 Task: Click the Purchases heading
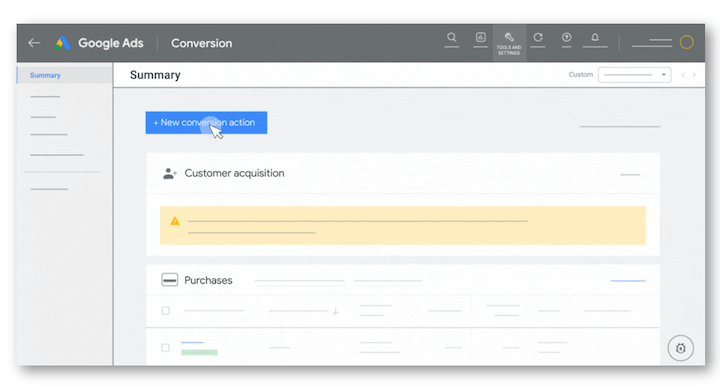click(208, 280)
